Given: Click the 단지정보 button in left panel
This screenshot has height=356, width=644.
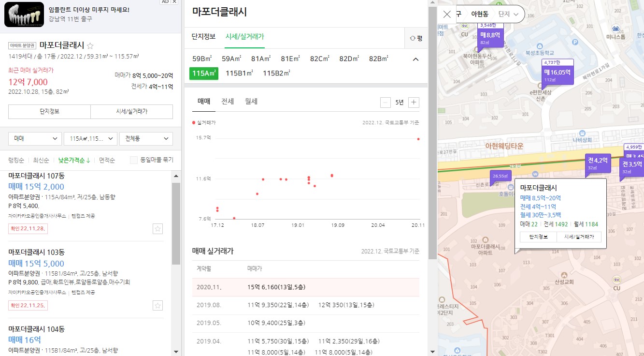Looking at the screenshot, I should coord(49,111).
